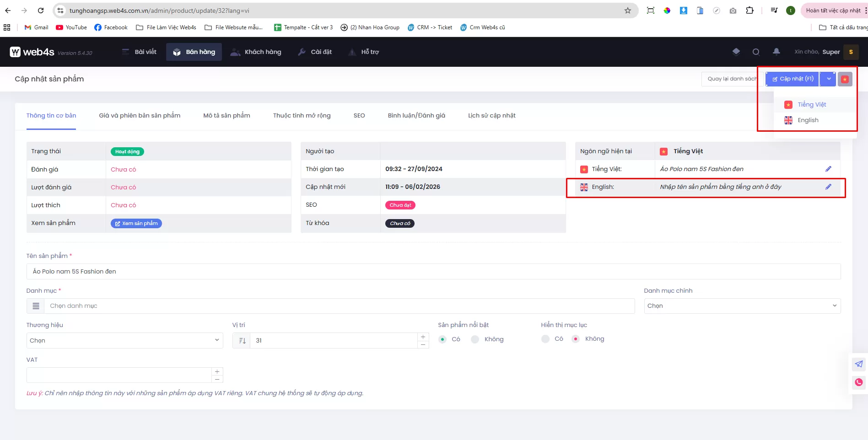Click Quay lại danh sách button

pos(731,79)
